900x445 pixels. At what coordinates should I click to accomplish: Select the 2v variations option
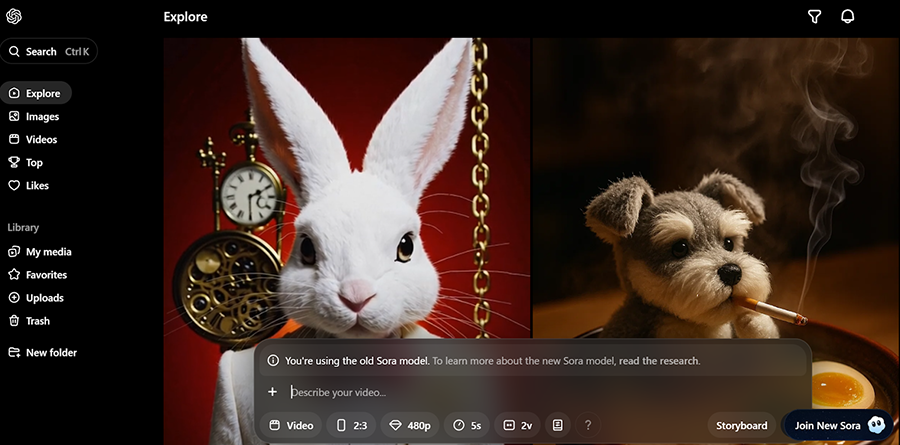pos(518,425)
